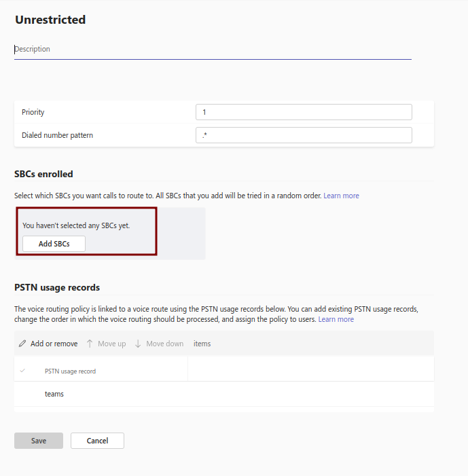Click the Move up arrow icon
Image resolution: width=468 pixels, height=476 pixels.
tap(90, 344)
